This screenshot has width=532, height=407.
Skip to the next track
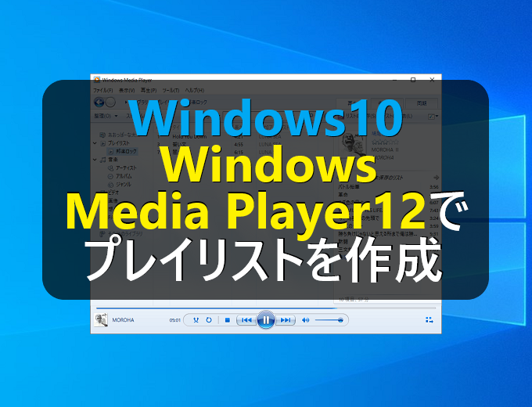point(286,320)
